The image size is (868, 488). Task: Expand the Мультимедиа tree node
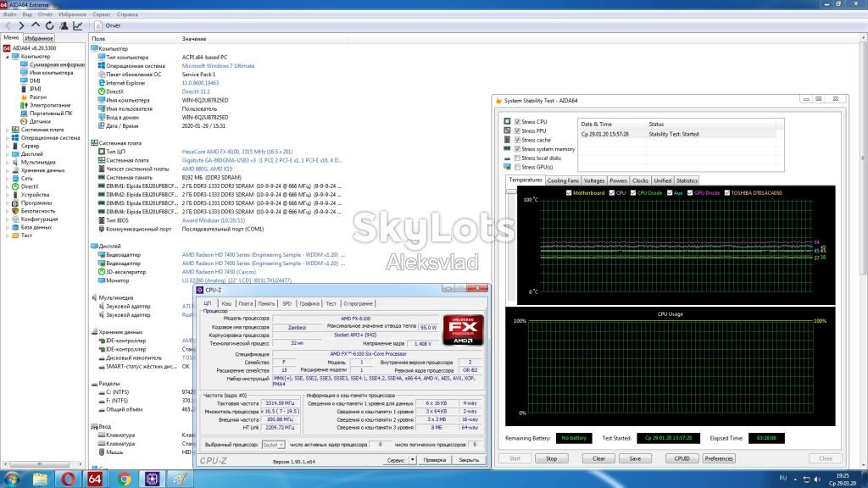click(x=8, y=162)
